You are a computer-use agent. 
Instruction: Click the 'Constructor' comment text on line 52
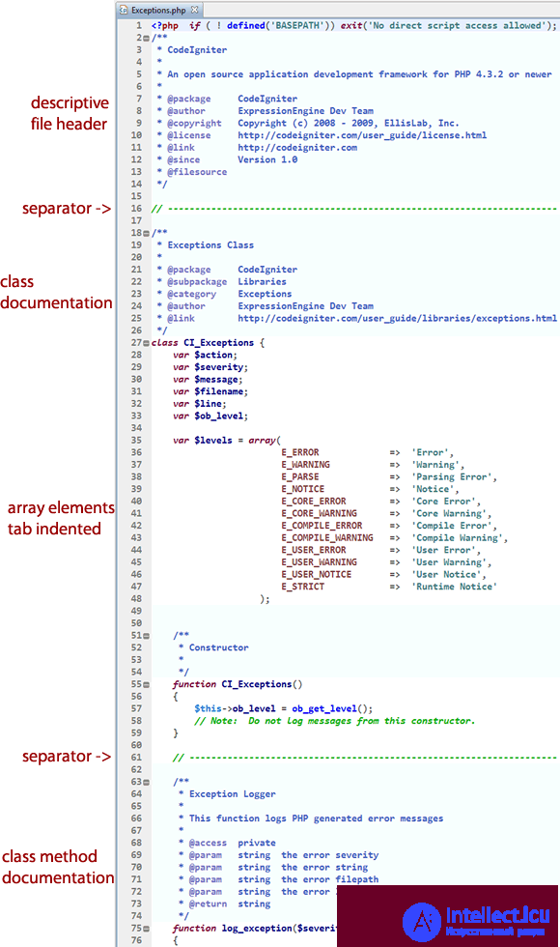(218, 648)
